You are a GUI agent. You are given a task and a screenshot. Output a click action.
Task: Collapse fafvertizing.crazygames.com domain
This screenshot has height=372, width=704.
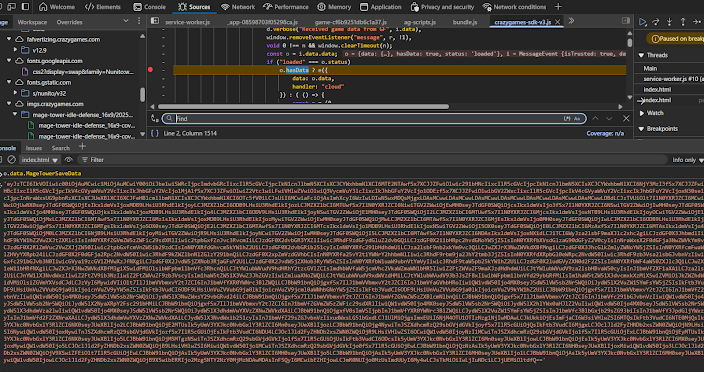(x=9, y=39)
